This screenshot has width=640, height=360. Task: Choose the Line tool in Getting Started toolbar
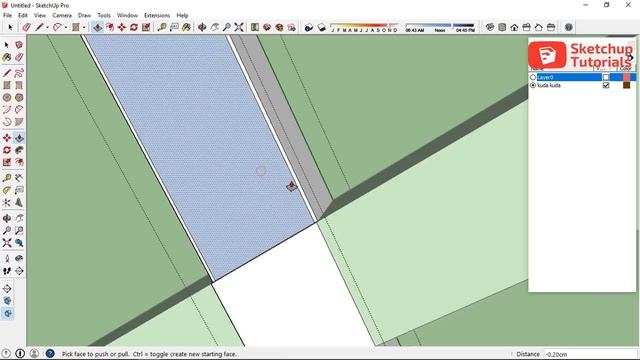pyautogui.click(x=39, y=27)
